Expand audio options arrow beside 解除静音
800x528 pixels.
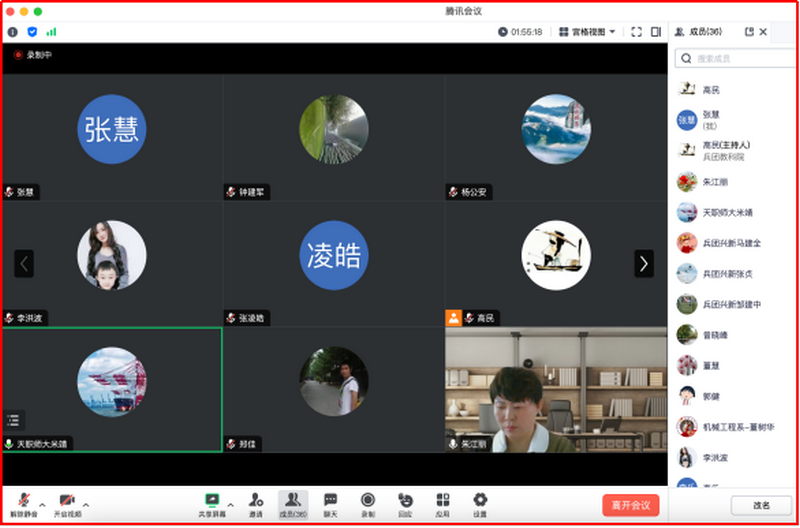pyautogui.click(x=40, y=503)
